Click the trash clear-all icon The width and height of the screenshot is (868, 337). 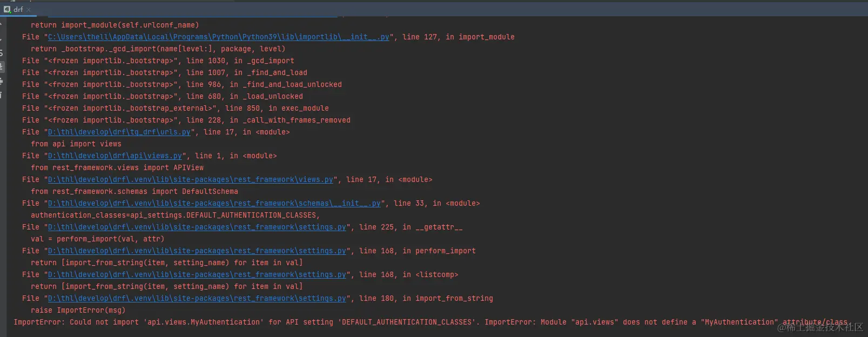(x=2, y=95)
